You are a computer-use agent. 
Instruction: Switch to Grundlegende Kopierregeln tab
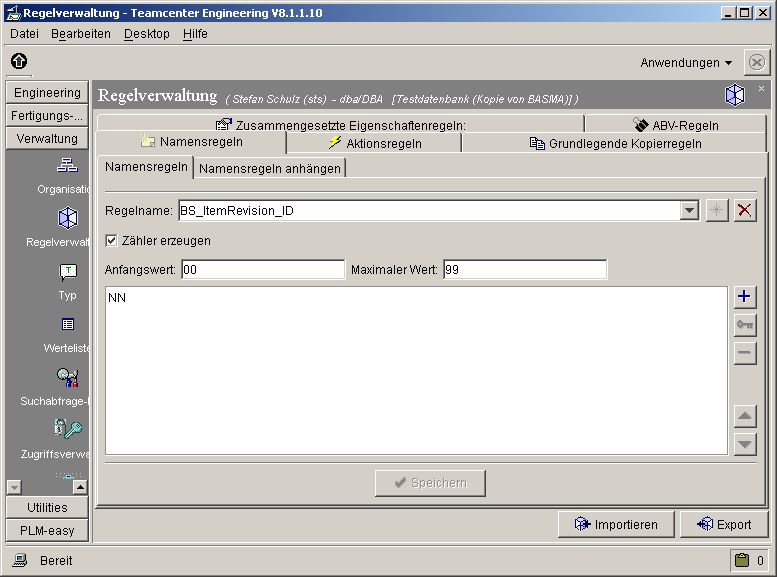coord(614,143)
